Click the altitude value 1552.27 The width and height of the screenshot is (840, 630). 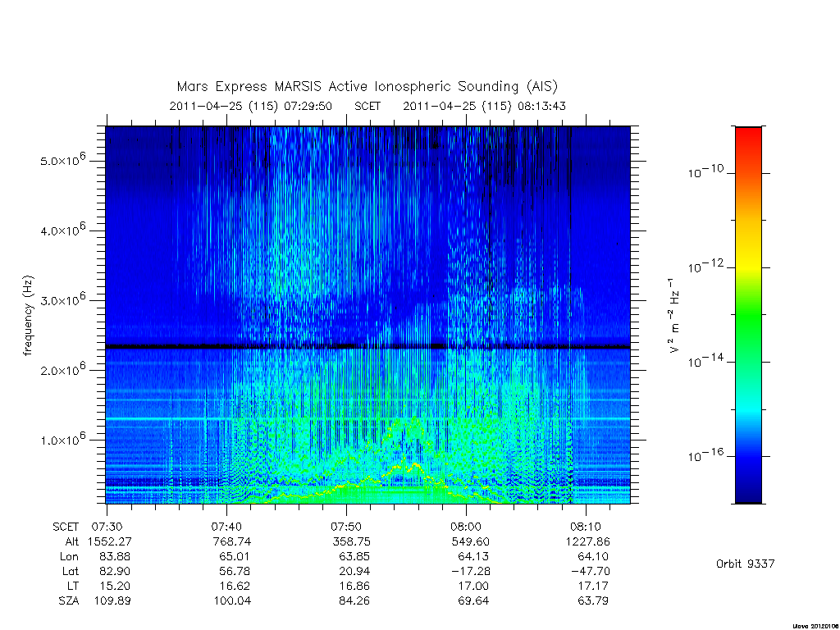(x=109, y=541)
